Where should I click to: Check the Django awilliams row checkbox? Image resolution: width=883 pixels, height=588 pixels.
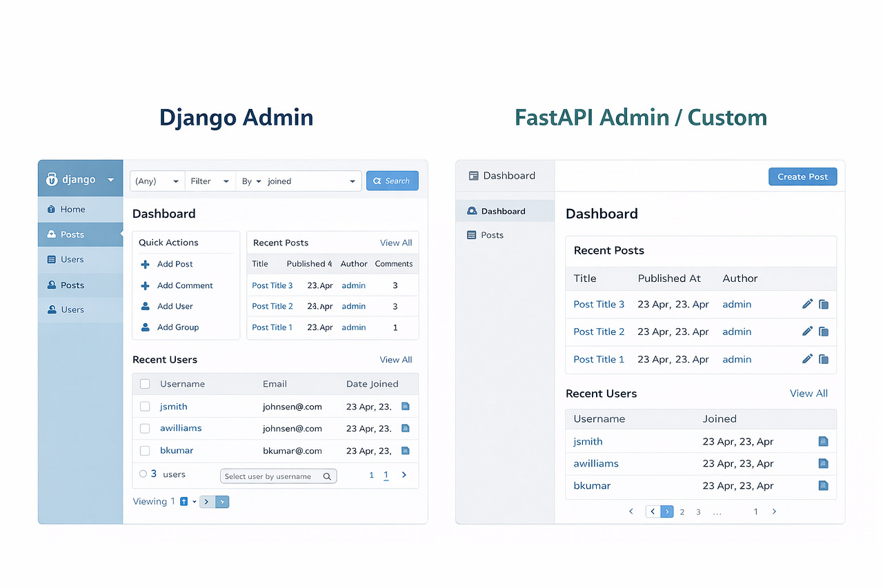tap(145, 428)
